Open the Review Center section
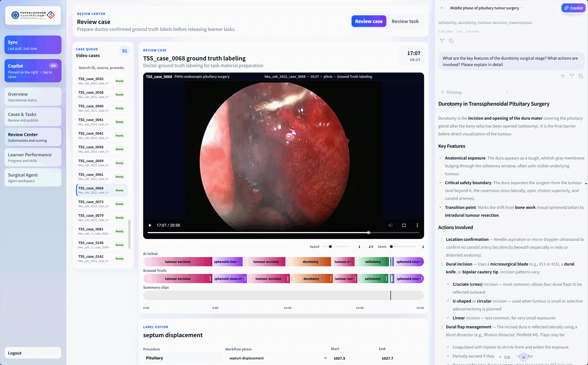588x365 pixels. pos(33,137)
